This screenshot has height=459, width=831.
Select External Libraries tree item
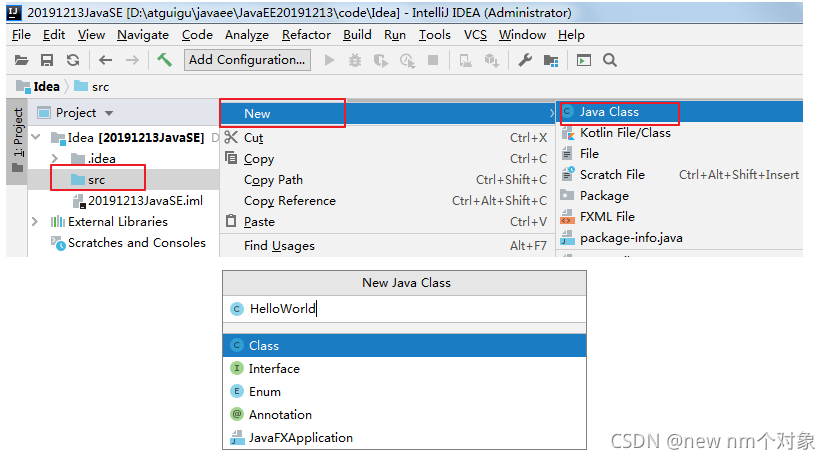pos(109,222)
